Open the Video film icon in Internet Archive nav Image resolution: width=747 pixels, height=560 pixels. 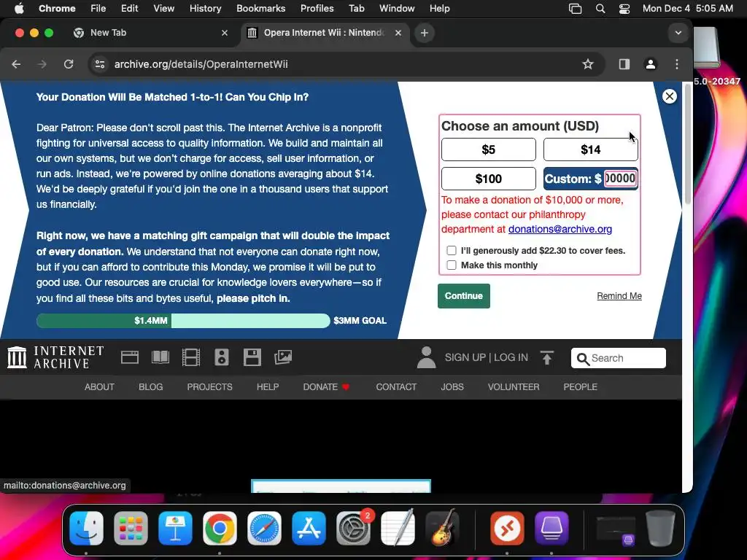191,357
